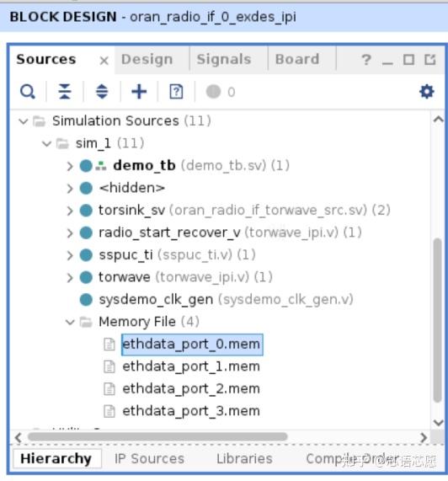Select the Sources tab
Screen dimensions: 448x481
pyautogui.click(x=46, y=60)
